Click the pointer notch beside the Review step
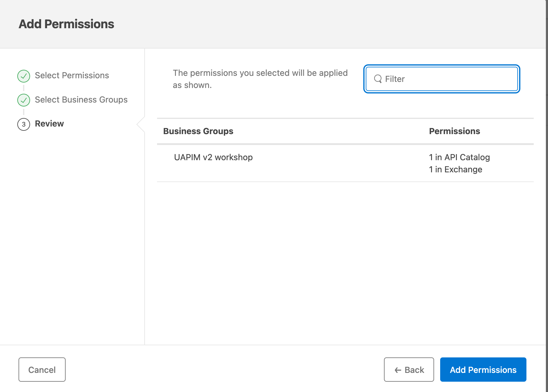This screenshot has width=548, height=392. point(141,124)
